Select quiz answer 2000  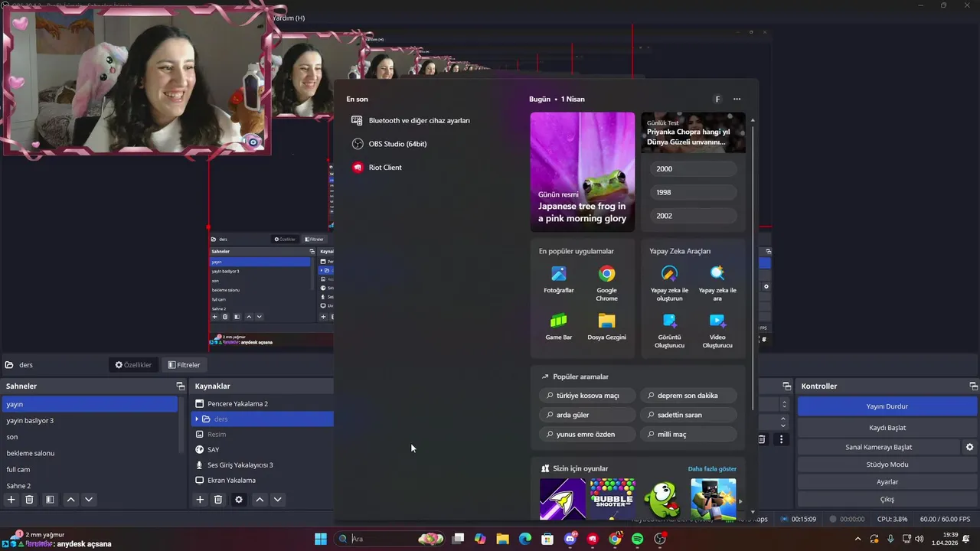(x=693, y=169)
